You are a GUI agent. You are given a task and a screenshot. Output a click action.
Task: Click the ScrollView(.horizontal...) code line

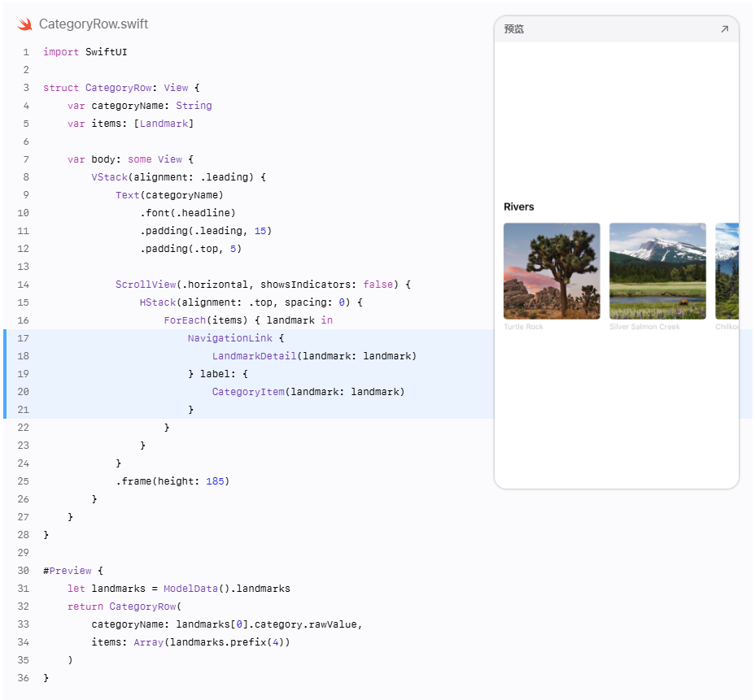click(x=264, y=285)
